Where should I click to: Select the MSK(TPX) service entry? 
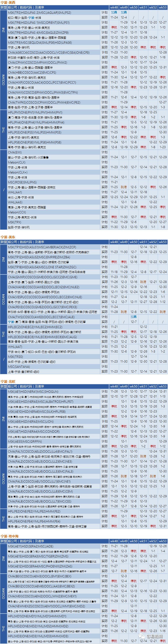[14, 222]
